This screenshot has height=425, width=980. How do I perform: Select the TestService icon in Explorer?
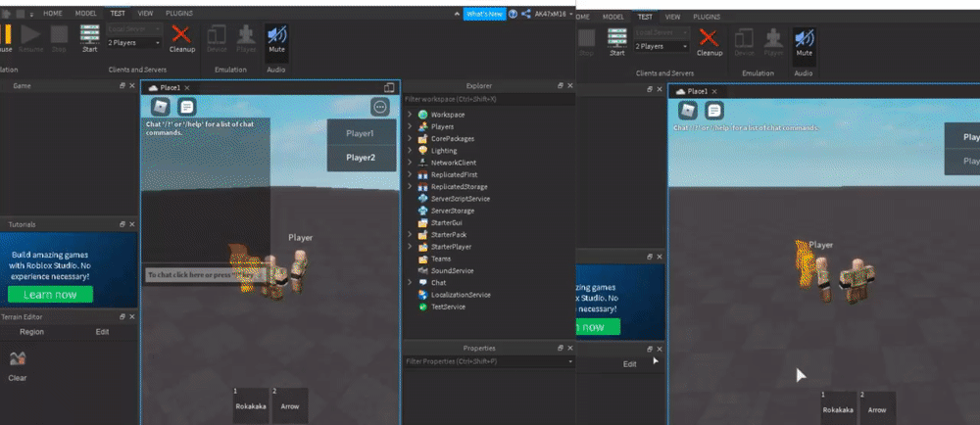[423, 307]
